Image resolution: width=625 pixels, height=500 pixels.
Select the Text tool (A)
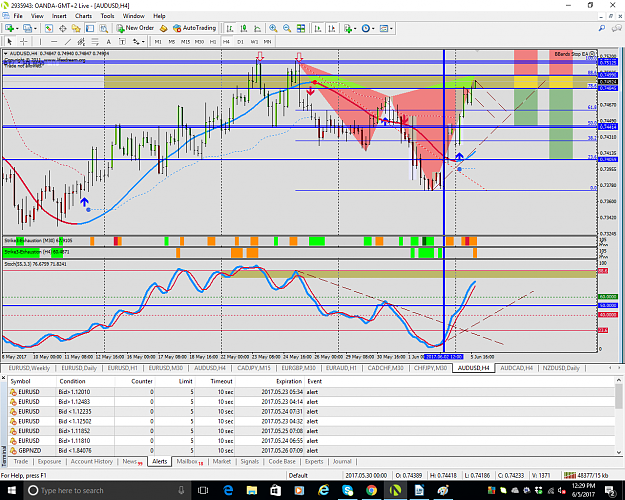coord(108,41)
